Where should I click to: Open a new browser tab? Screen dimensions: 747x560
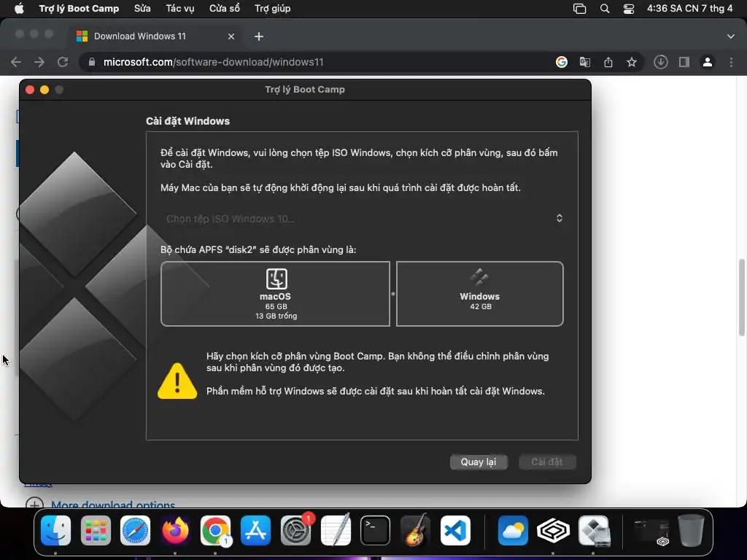(x=259, y=36)
